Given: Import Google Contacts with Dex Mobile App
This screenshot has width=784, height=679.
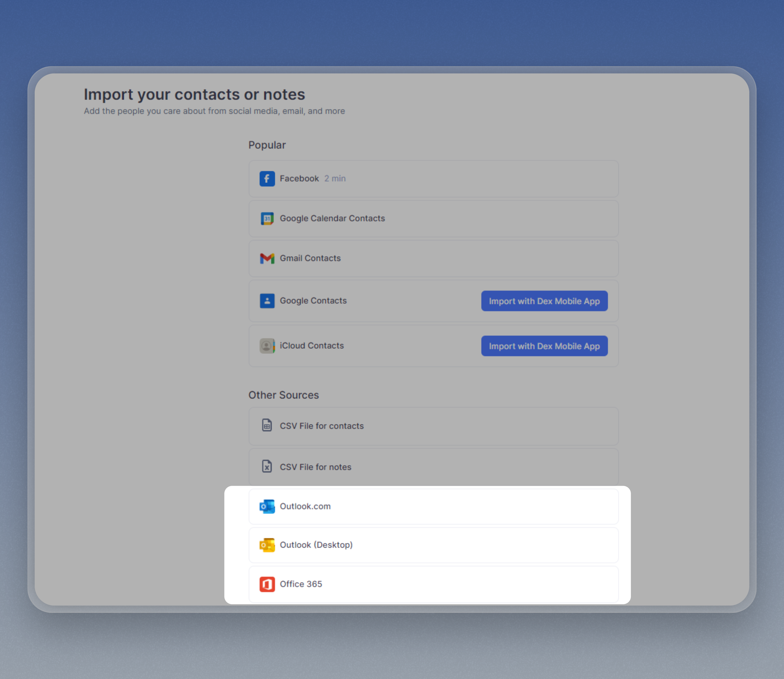Looking at the screenshot, I should click(x=544, y=301).
